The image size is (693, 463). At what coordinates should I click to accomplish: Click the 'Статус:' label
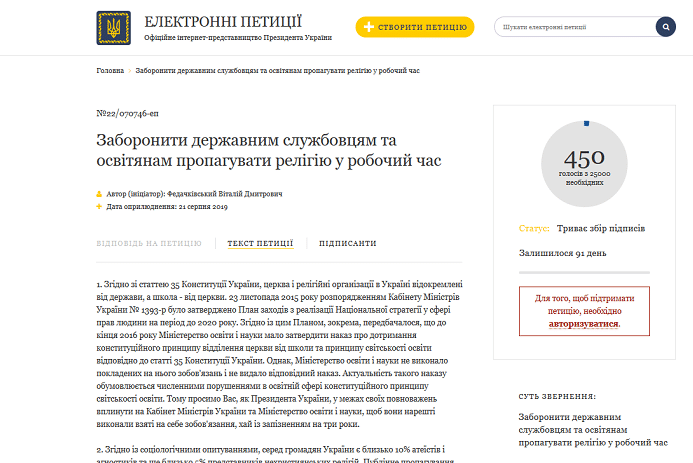coord(534,228)
